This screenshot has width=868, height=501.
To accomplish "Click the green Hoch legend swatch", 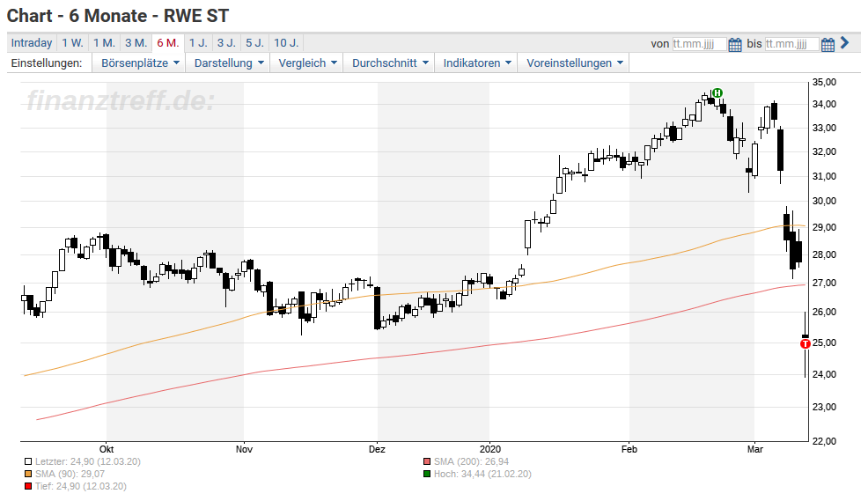I will point(427,474).
